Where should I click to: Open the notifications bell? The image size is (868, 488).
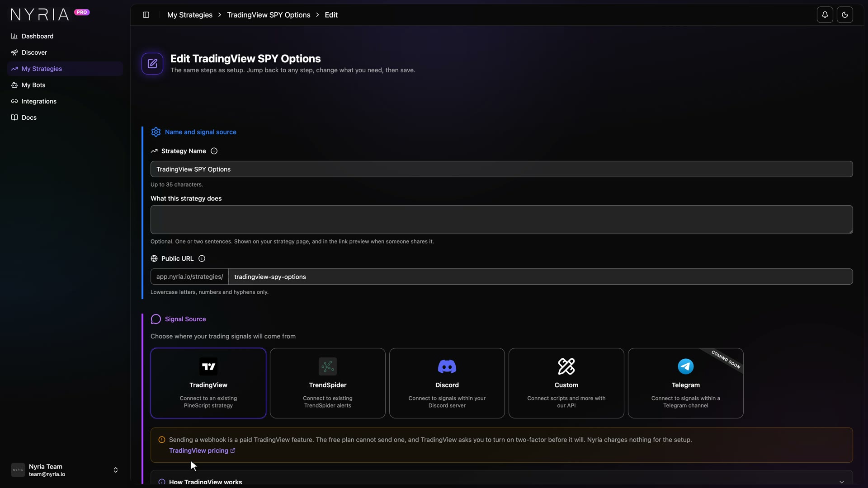click(825, 15)
